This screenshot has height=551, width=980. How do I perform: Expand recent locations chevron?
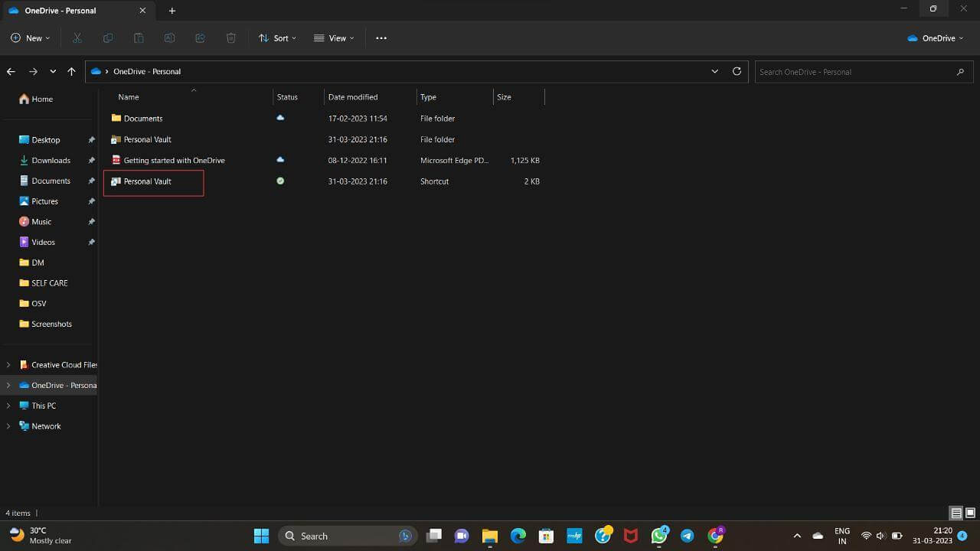coord(53,71)
